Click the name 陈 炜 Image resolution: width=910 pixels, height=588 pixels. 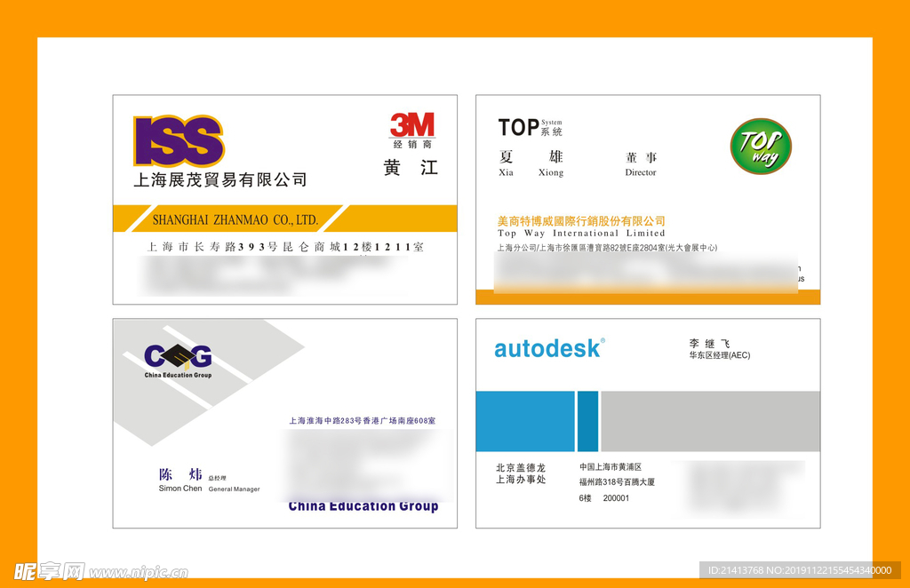coord(180,474)
